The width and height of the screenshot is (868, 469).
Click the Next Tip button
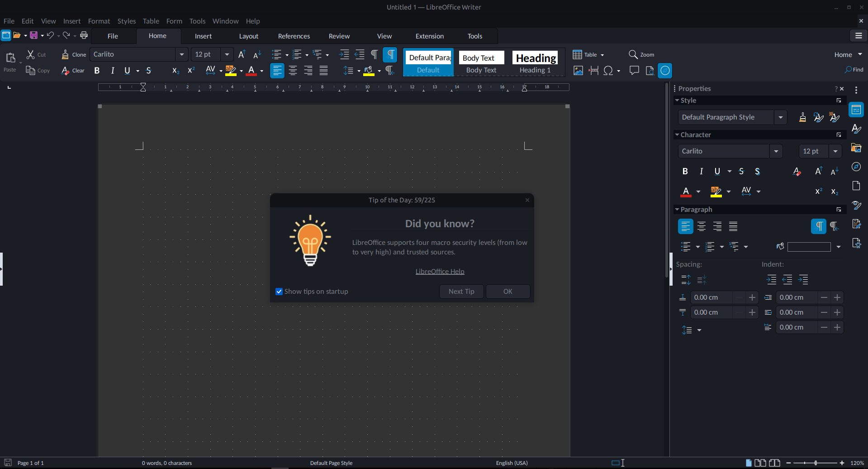[461, 292]
